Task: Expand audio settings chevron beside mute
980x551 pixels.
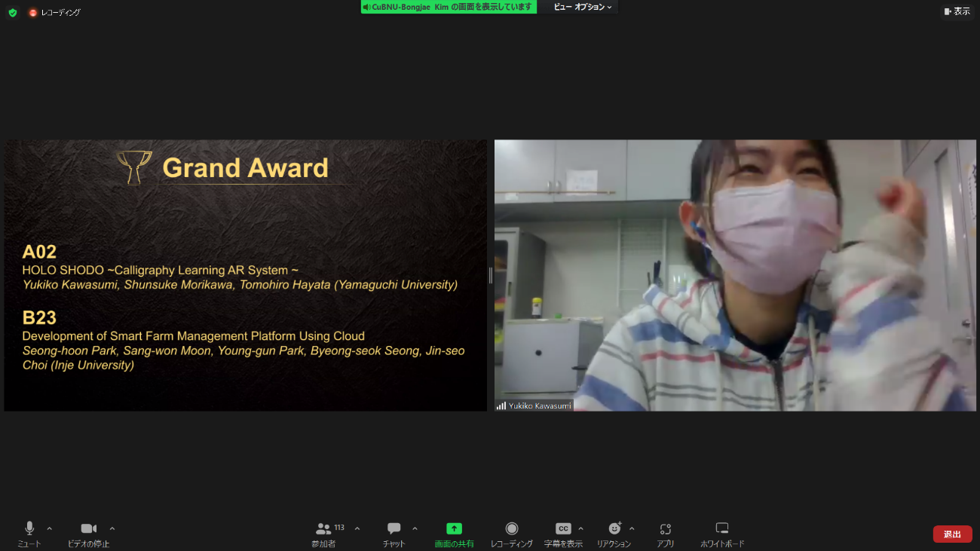Action: 50,528
